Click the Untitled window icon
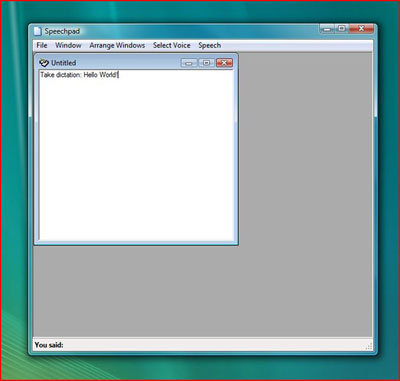 point(44,63)
